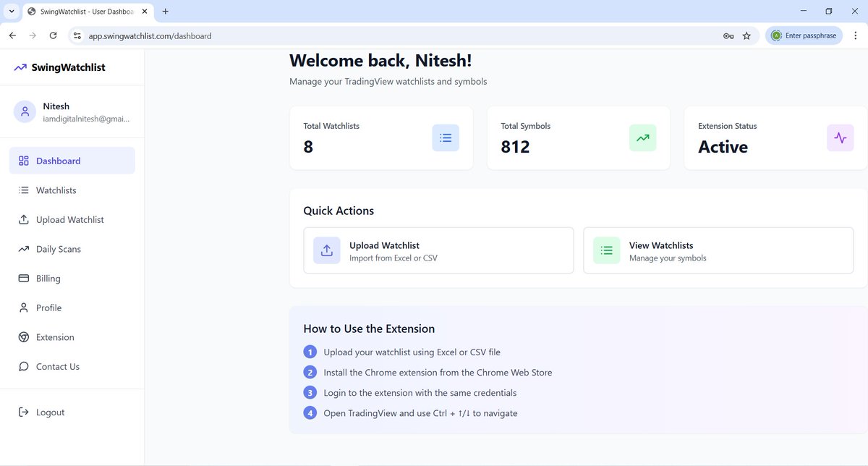Click the View Watchlists quick action card
Viewport: 868px width, 466px height.
(718, 250)
